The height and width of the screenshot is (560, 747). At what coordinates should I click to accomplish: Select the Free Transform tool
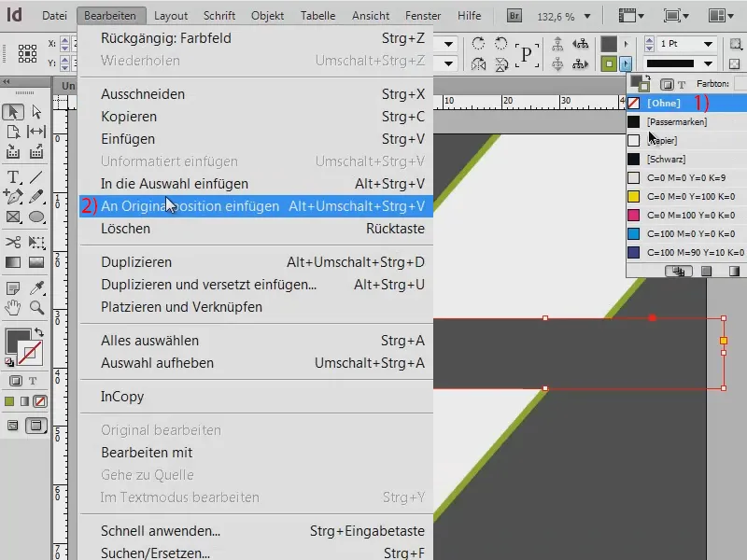point(36,242)
